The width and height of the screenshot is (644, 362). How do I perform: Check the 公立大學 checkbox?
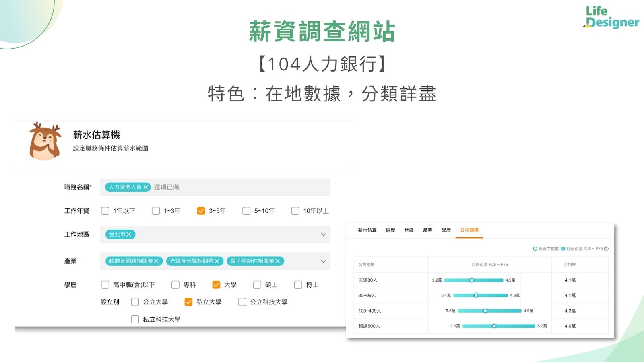click(135, 302)
